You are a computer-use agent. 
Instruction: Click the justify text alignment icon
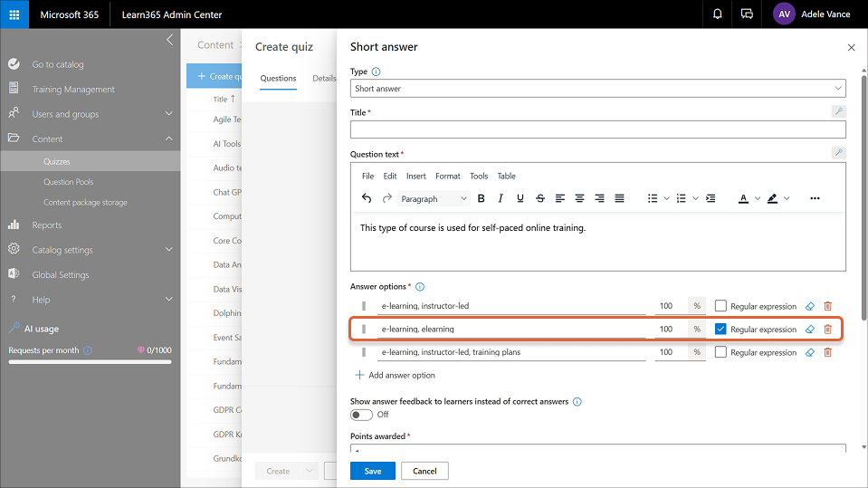[619, 198]
